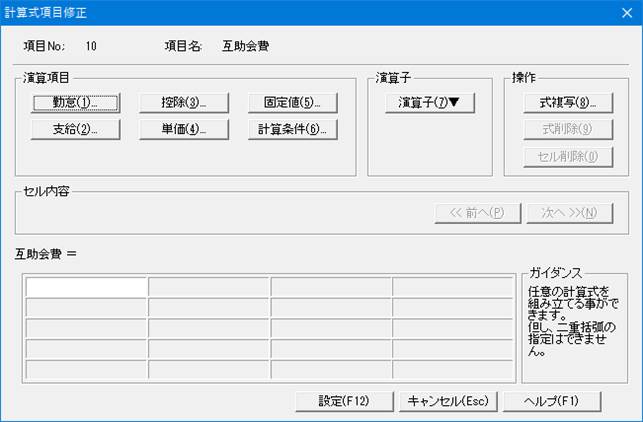Click the セル削除(0) button
This screenshot has width=643, height=422.
(568, 157)
